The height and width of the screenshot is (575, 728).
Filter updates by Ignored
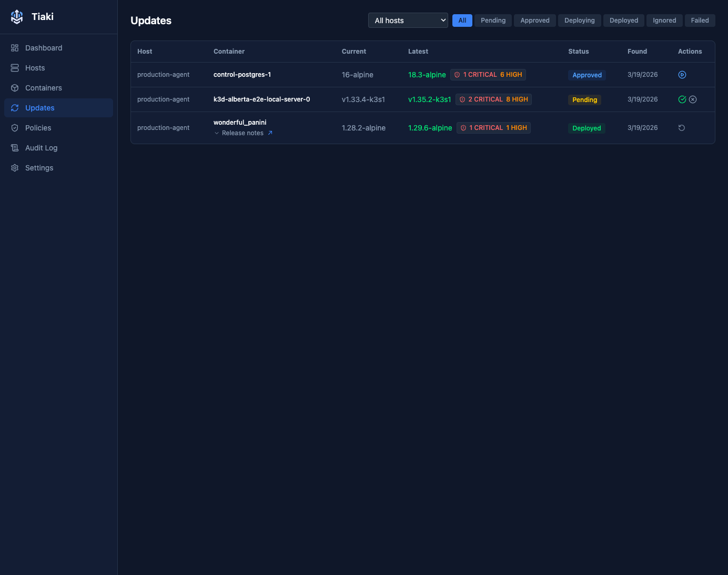click(x=664, y=21)
